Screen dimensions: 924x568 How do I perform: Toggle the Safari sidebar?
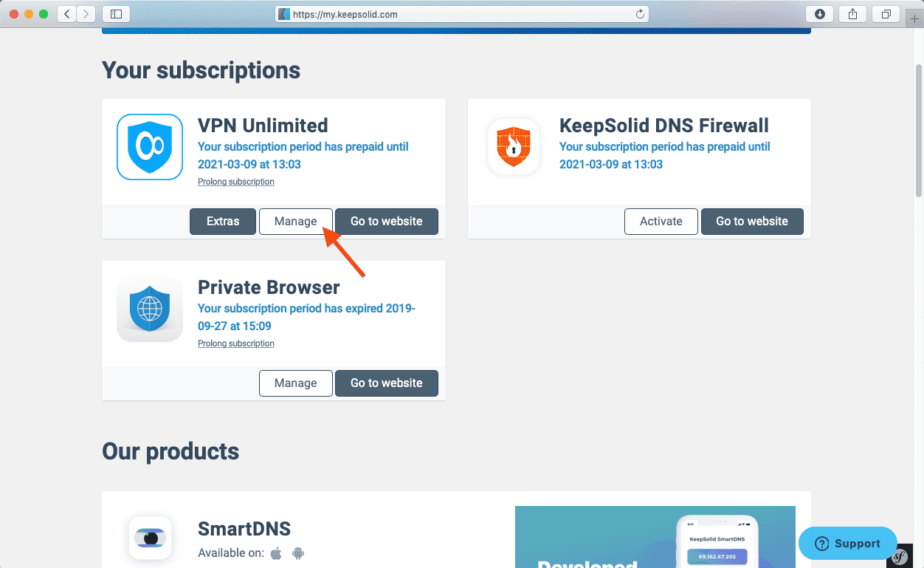tap(116, 14)
